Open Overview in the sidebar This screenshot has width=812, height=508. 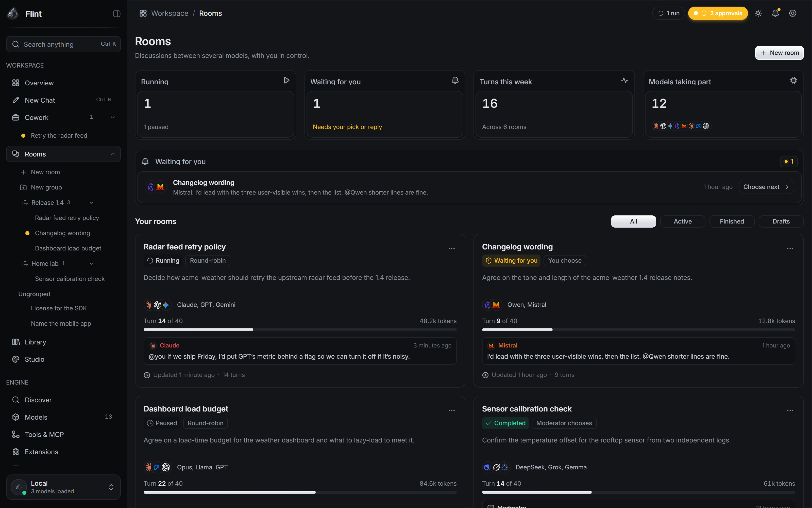(63, 83)
